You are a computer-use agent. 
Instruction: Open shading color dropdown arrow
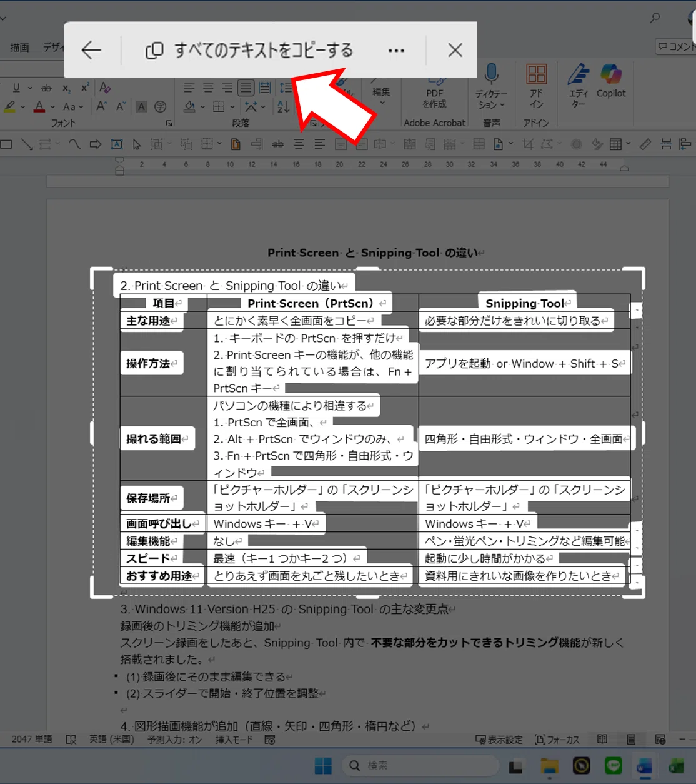(202, 107)
